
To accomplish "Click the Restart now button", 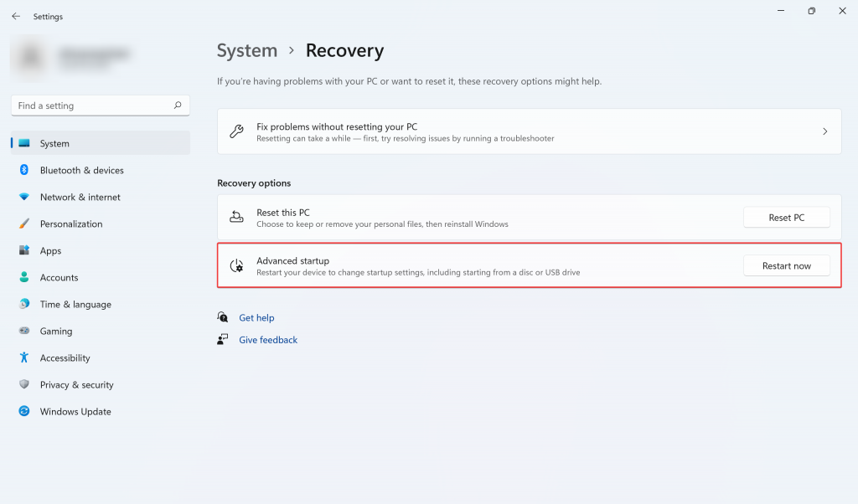I will [786, 265].
